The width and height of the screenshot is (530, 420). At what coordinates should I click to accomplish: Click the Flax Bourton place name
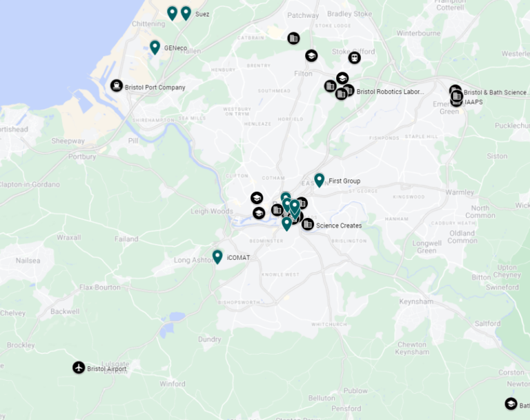pos(100,287)
